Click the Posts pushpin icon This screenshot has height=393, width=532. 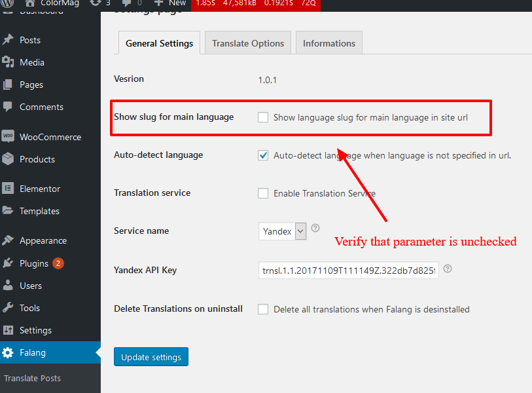(7, 40)
